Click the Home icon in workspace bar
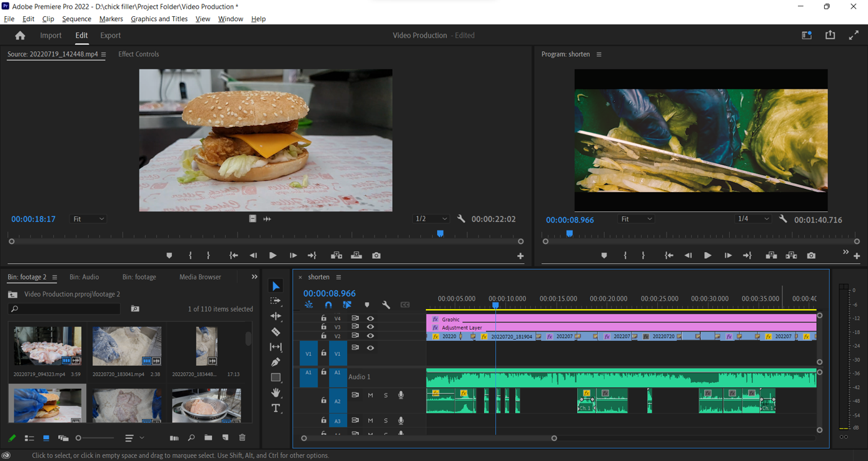 [x=20, y=36]
